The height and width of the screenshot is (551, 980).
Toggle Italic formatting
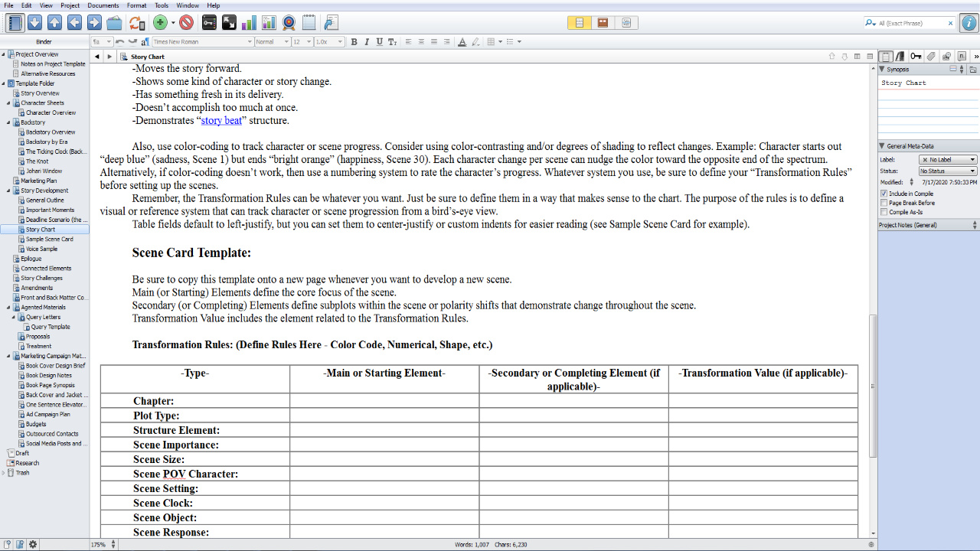(x=367, y=41)
